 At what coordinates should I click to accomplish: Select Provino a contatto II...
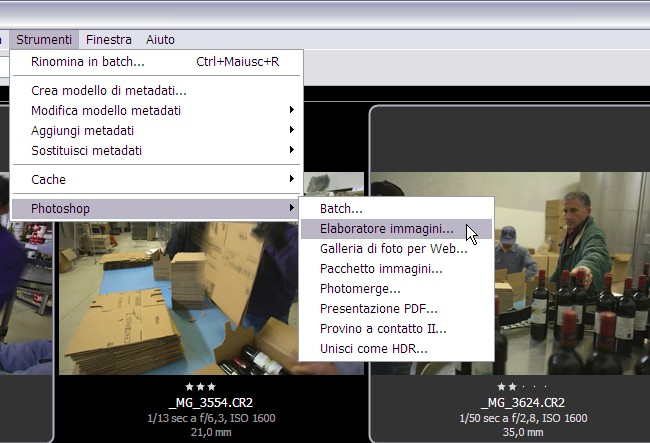coord(396,329)
